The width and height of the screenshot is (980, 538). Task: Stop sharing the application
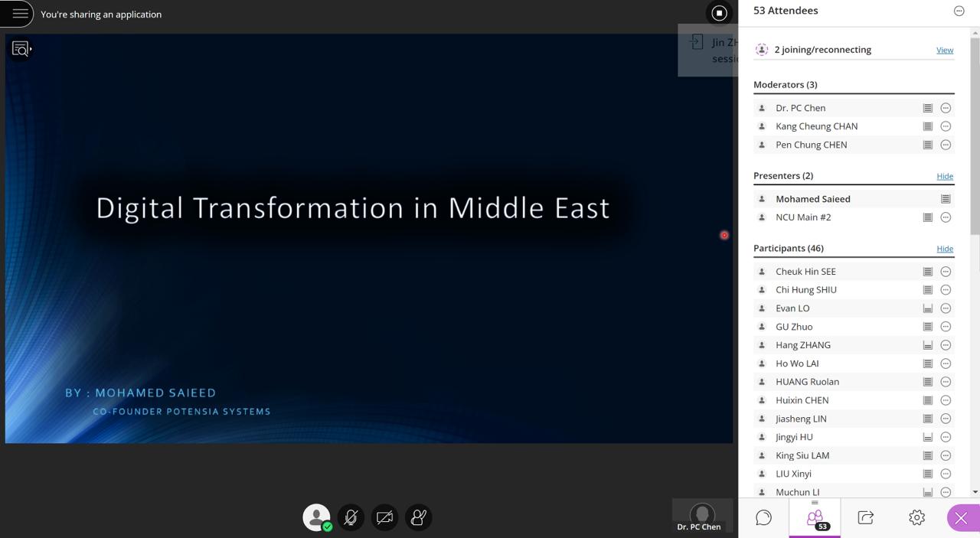tap(718, 13)
